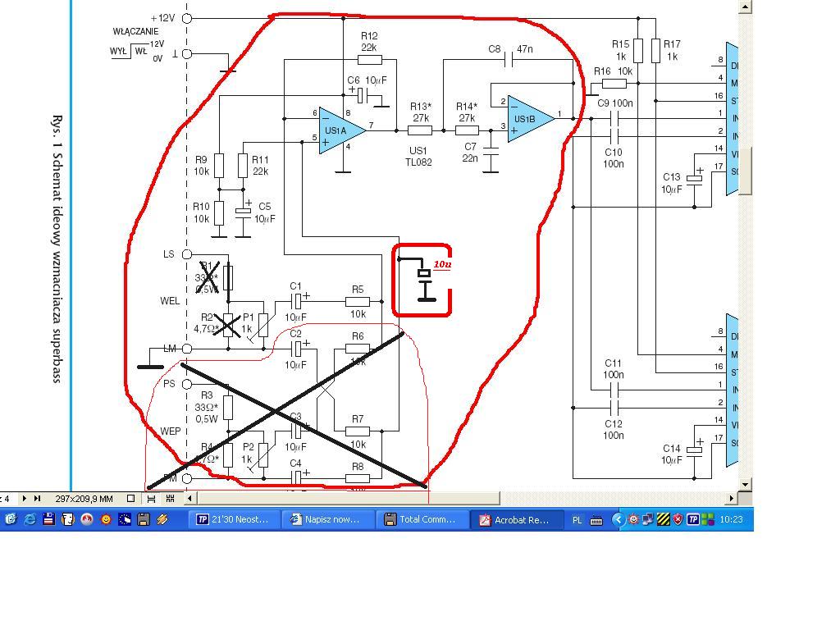Click the WEL input label
The width and height of the screenshot is (840, 630).
tap(170, 301)
